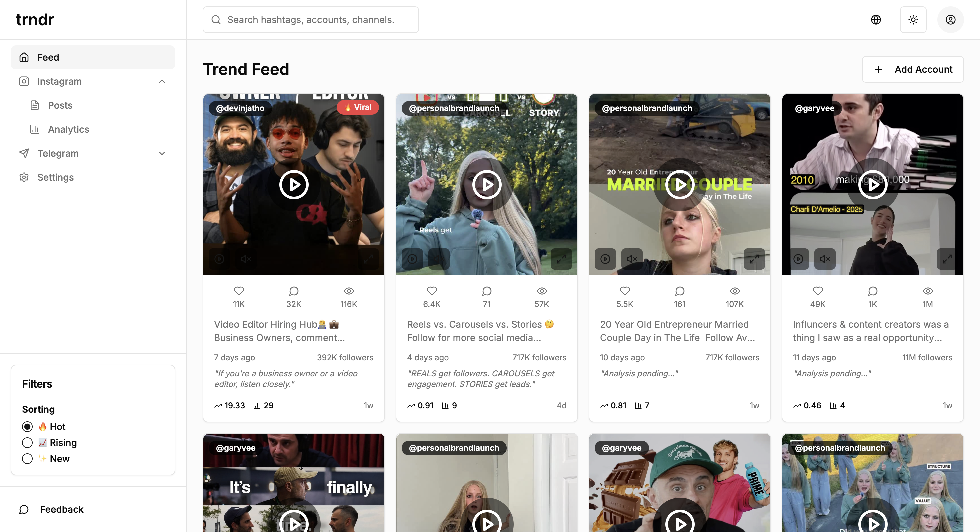Play the @devinjatho video
Image resolution: width=980 pixels, height=532 pixels.
click(x=294, y=185)
